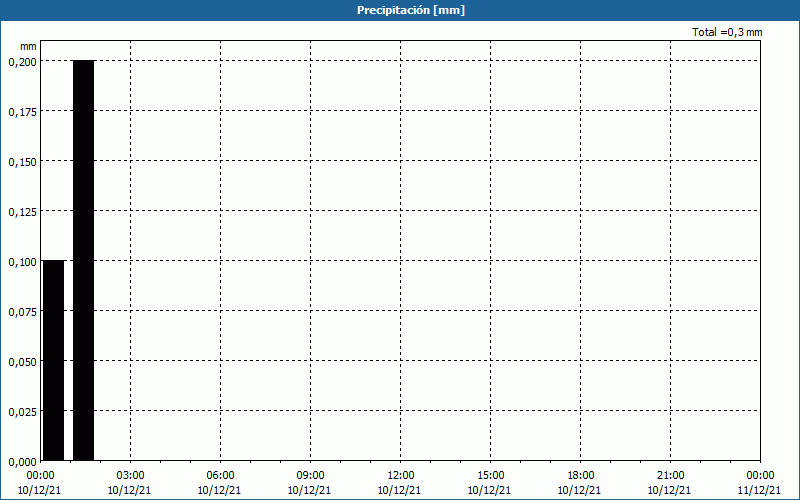
Task: Click the 06:00 time axis label
Action: (x=220, y=475)
